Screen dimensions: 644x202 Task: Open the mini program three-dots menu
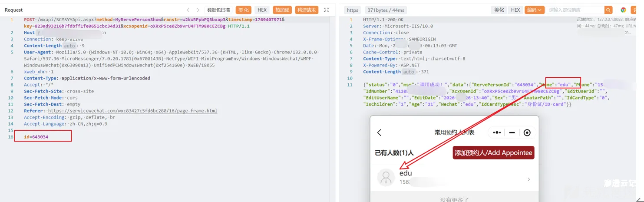[x=497, y=132]
